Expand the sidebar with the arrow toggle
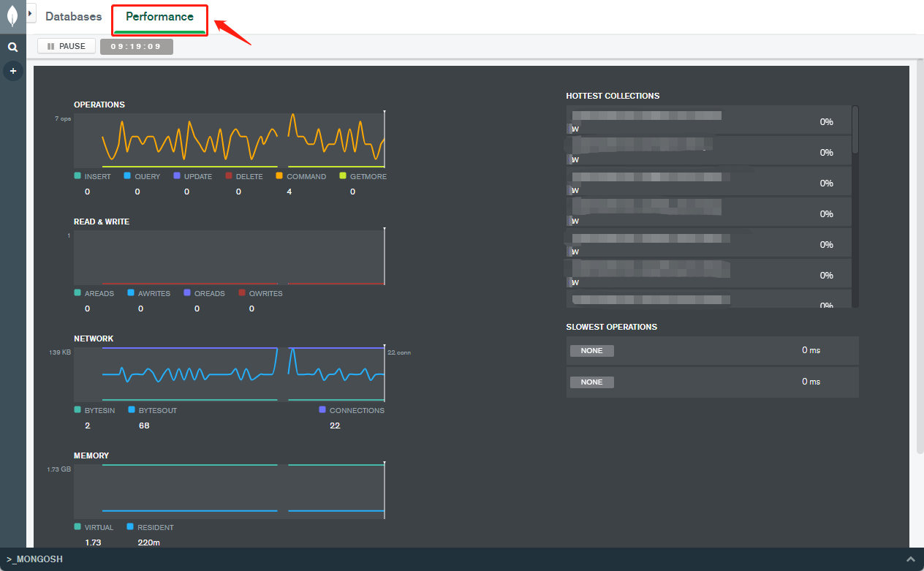The image size is (924, 571). coord(31,12)
